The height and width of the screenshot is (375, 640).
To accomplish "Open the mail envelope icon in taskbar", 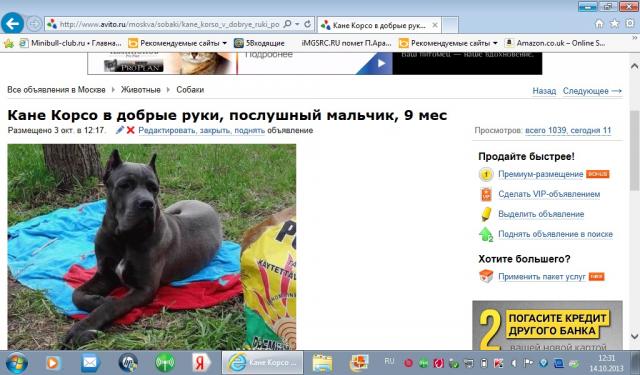I will 90,362.
